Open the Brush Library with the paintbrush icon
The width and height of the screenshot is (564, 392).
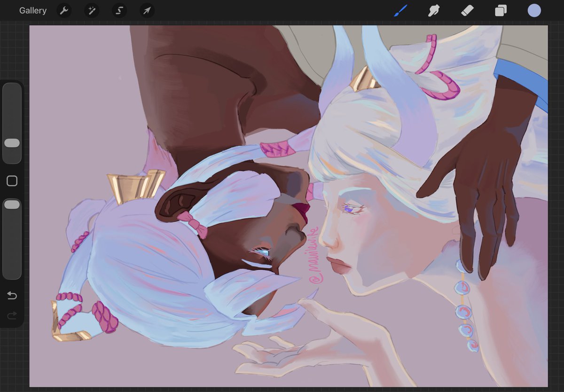pyautogui.click(x=400, y=10)
